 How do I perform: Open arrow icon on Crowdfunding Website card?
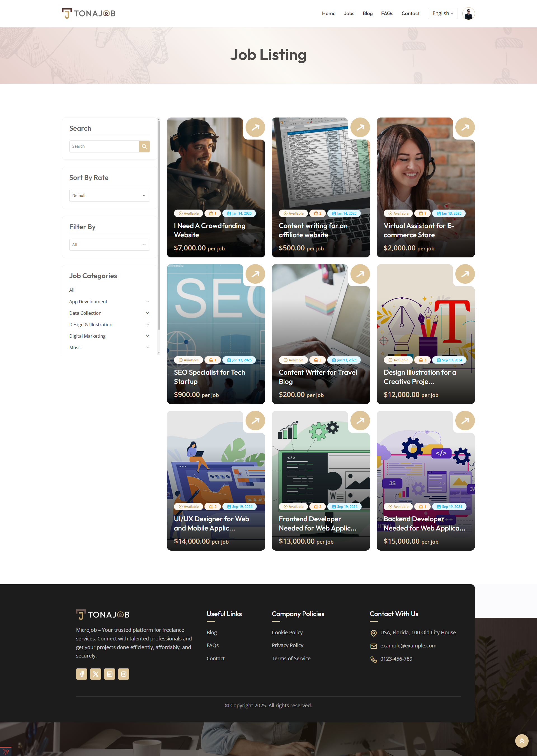255,127
